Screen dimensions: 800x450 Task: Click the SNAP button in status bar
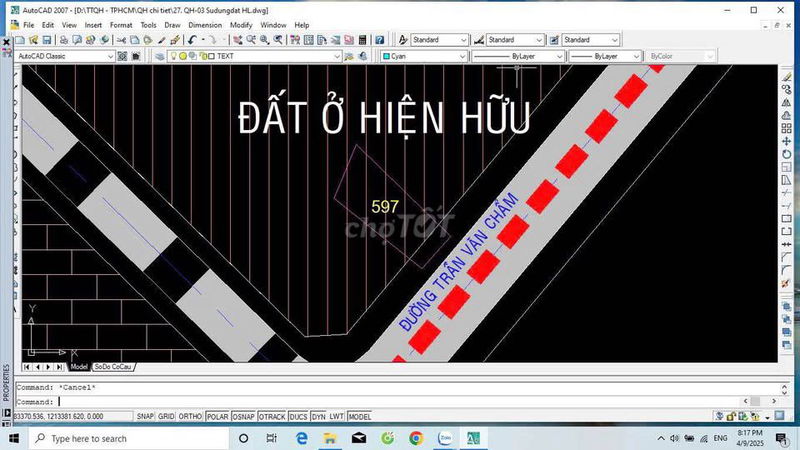[145, 416]
